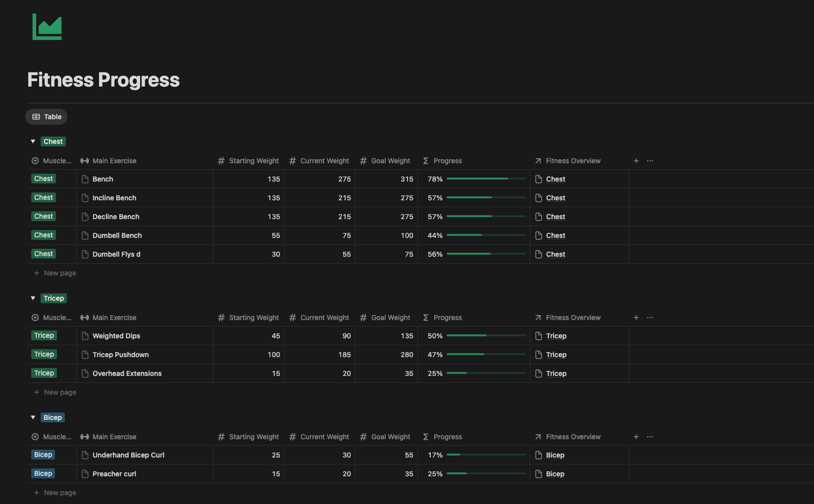Switch to the Table view tab
The width and height of the screenshot is (814, 504).
coord(47,117)
